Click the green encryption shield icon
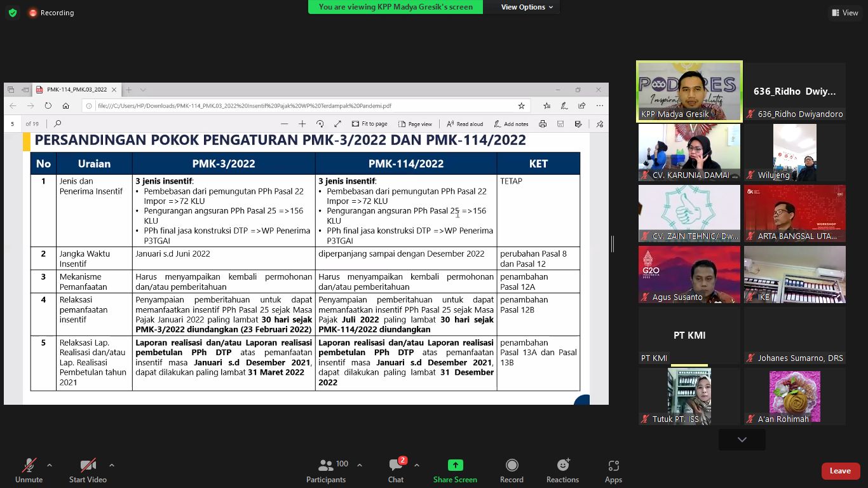The width and height of the screenshot is (868, 488). click(x=13, y=13)
